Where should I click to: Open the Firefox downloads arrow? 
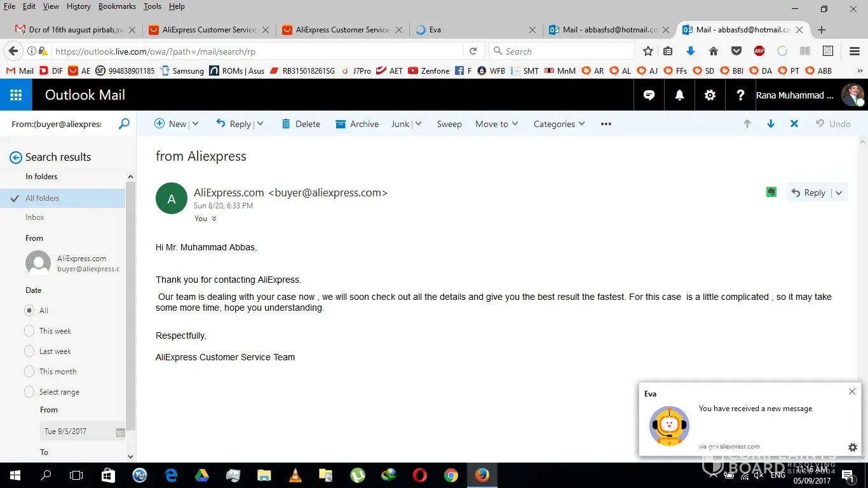[x=691, y=51]
